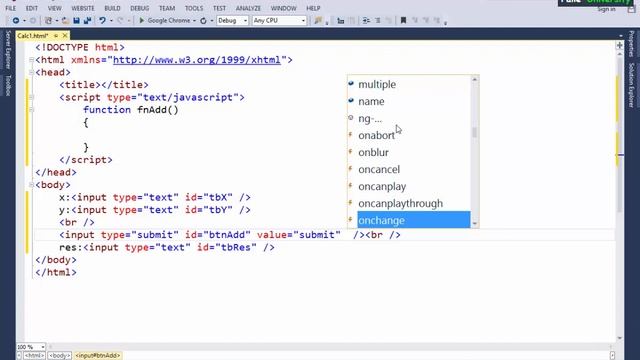
Task: Undo the last edit
Action: [x=102, y=20]
